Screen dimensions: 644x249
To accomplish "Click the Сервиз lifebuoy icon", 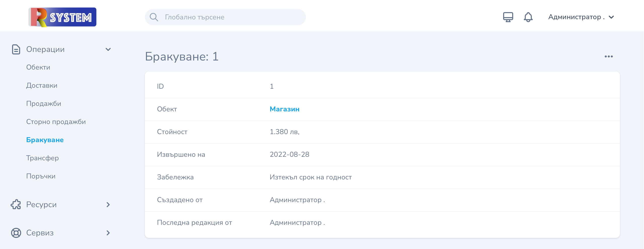I will pyautogui.click(x=16, y=233).
